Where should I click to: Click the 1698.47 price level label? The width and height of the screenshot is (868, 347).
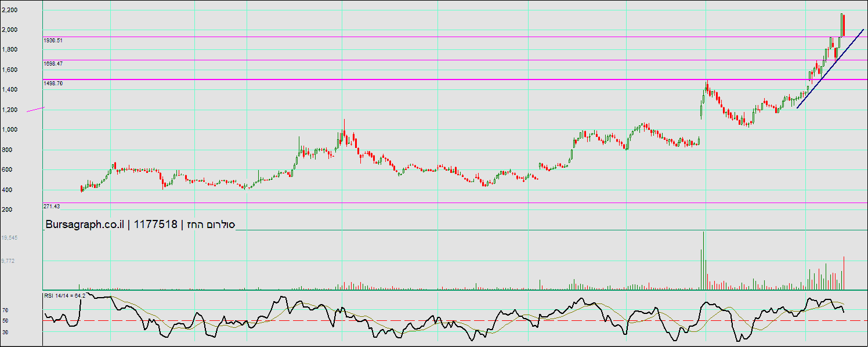pyautogui.click(x=53, y=63)
